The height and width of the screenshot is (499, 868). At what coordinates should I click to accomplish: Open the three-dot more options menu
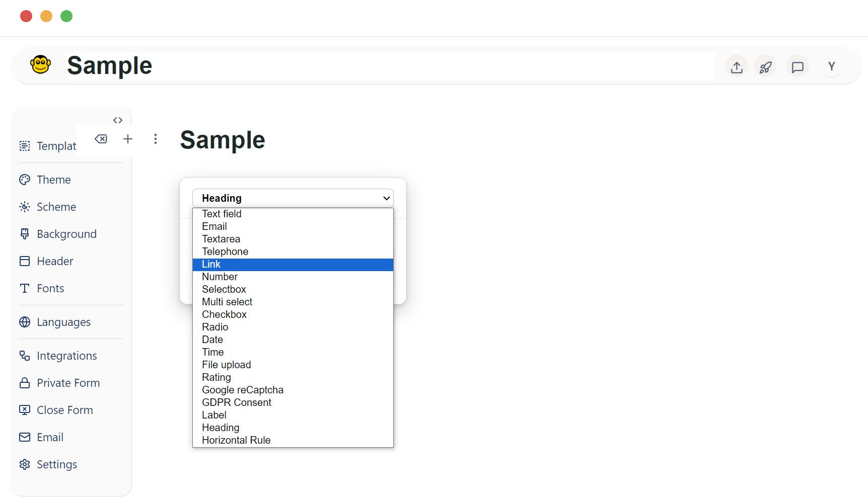coord(156,139)
